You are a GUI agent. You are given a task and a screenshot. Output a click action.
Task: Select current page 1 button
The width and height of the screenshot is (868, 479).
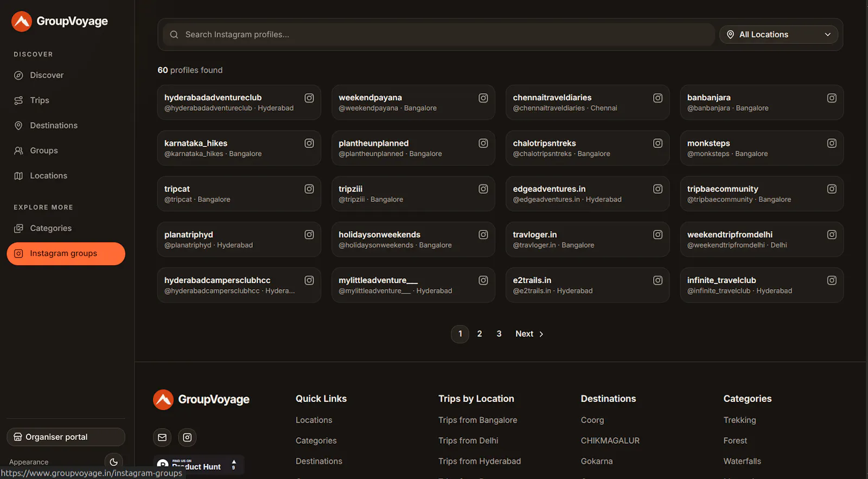(x=460, y=334)
